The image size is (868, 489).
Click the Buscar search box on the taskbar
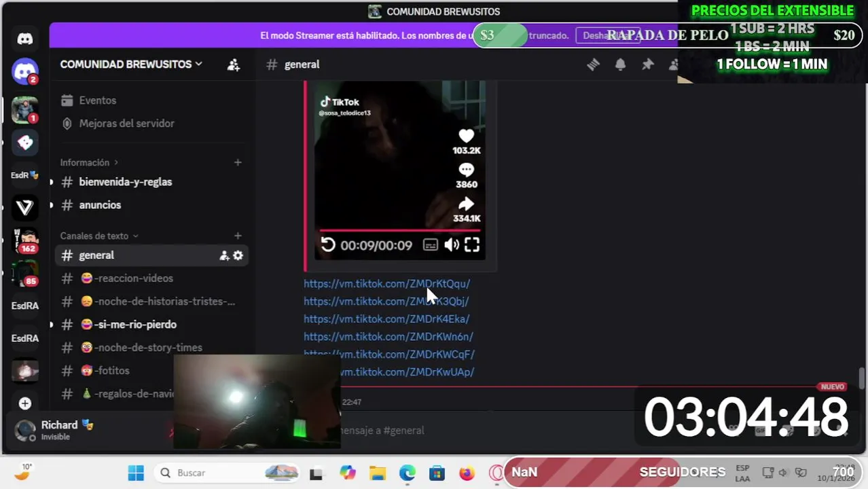(x=227, y=473)
